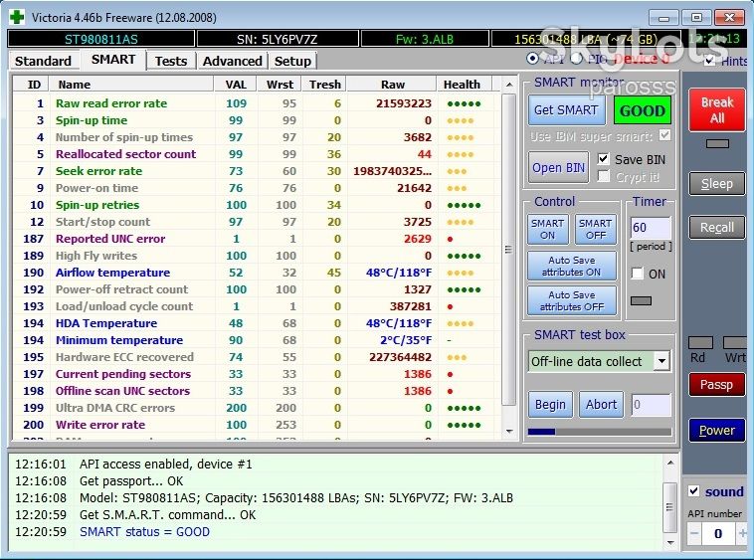The width and height of the screenshot is (754, 560).
Task: Click the blue Power button
Action: tap(716, 431)
